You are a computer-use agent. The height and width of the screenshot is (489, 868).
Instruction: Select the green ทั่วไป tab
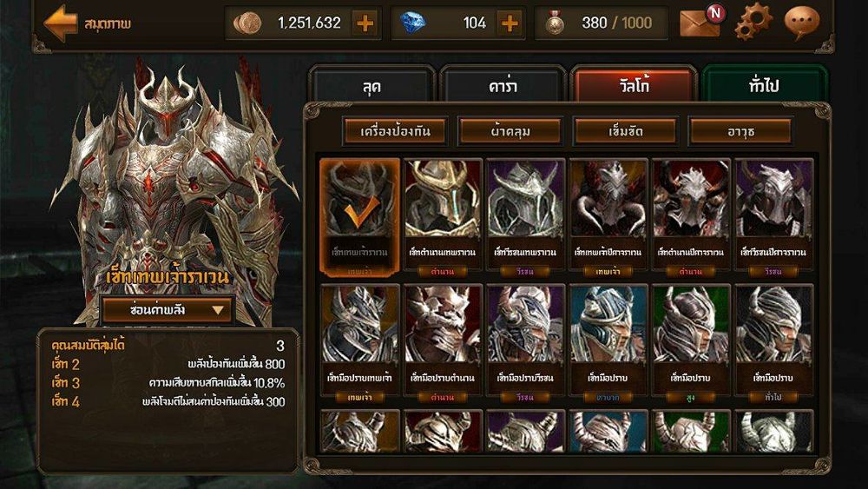765,85
